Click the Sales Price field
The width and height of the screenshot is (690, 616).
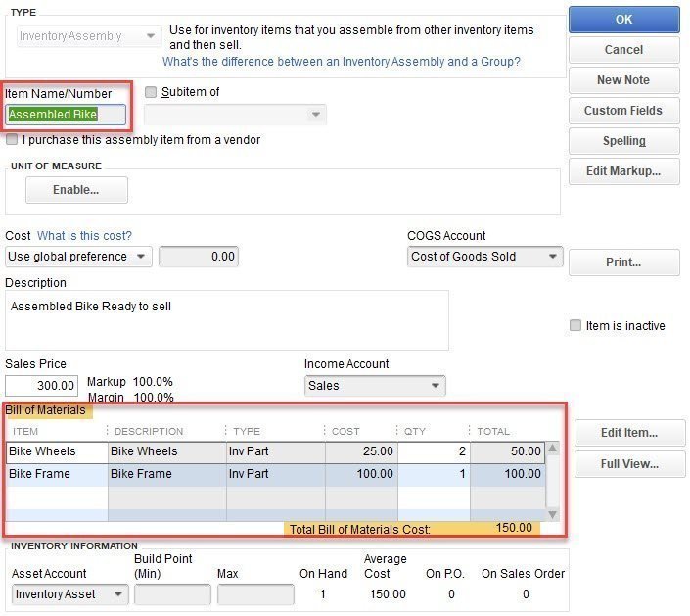tap(41, 386)
